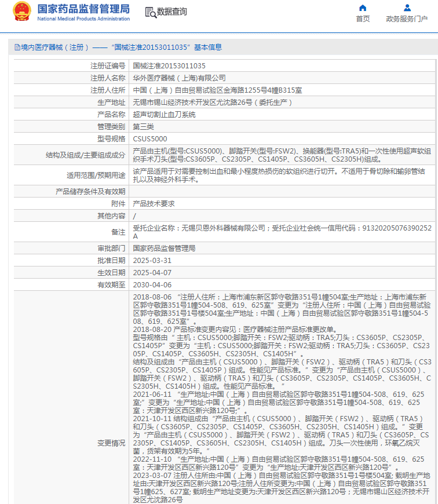Click intended use text 该产品适用于
438x504 pixels.
[279, 176]
